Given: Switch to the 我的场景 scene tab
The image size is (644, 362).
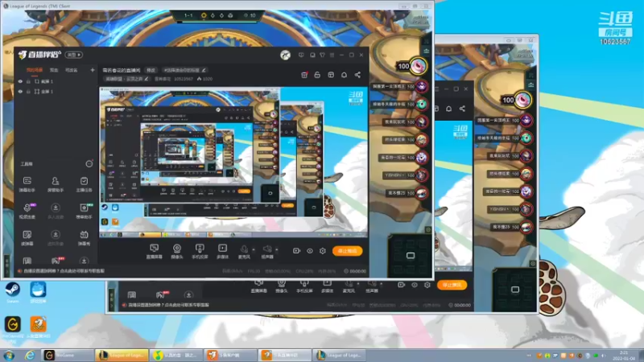Looking at the screenshot, I should point(35,70).
